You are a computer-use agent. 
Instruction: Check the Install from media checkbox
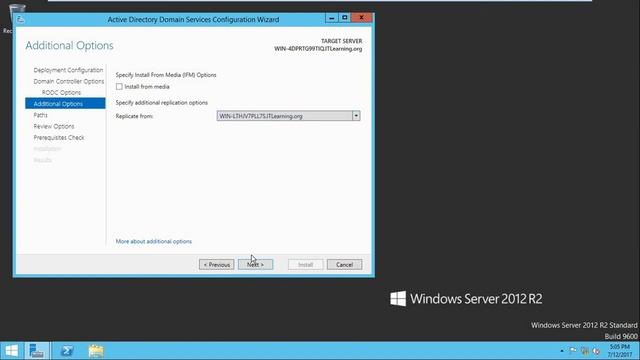click(x=119, y=87)
